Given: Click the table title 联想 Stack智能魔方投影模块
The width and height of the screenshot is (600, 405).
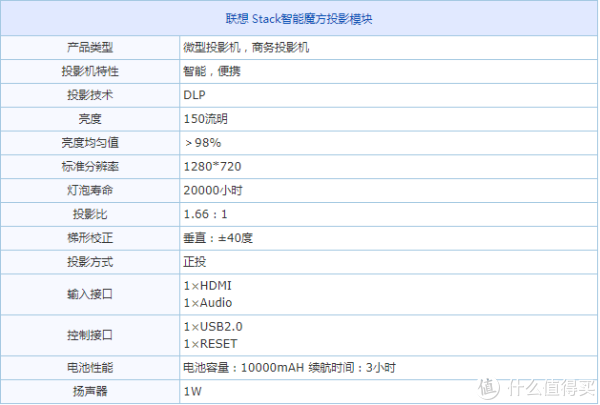Looking at the screenshot, I should (299, 18).
